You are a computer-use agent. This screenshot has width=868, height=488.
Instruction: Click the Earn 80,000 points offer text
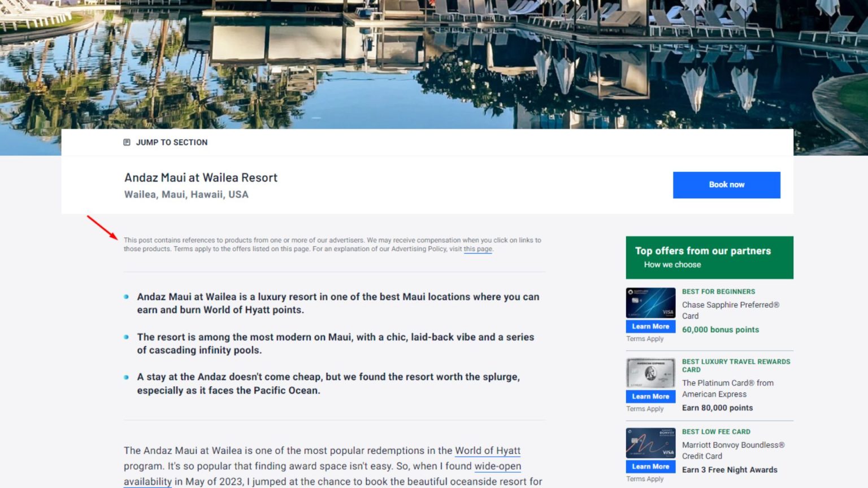tap(717, 408)
